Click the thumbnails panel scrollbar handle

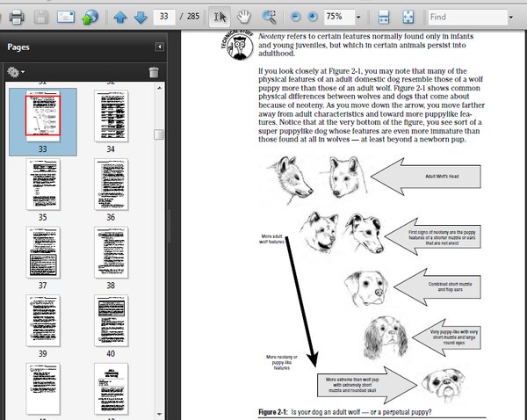click(x=159, y=134)
